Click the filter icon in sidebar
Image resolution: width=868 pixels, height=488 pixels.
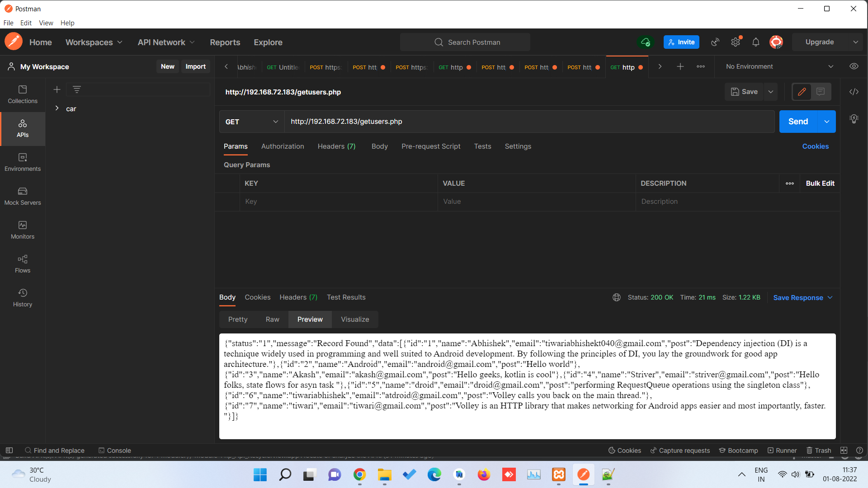[x=77, y=89]
